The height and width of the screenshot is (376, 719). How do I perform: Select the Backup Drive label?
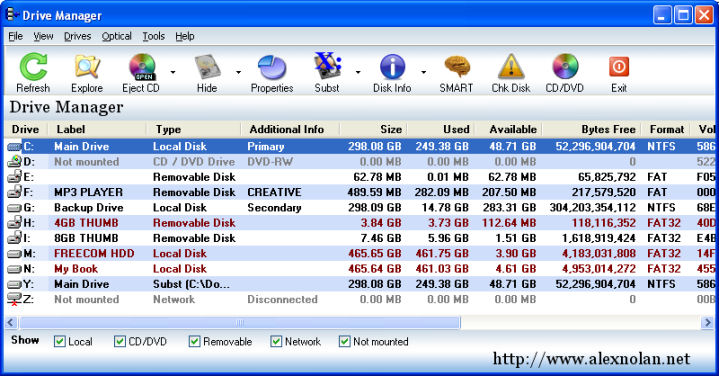(x=88, y=208)
